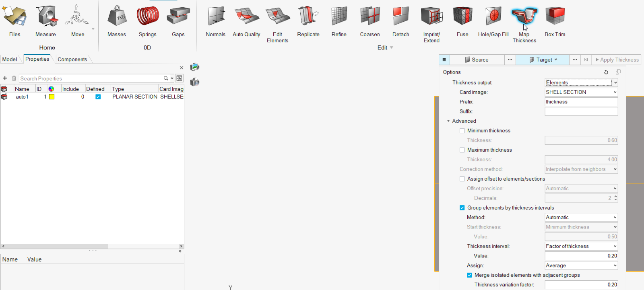The height and width of the screenshot is (290, 644).
Task: Choose the Coarsen tool
Action: click(x=370, y=21)
